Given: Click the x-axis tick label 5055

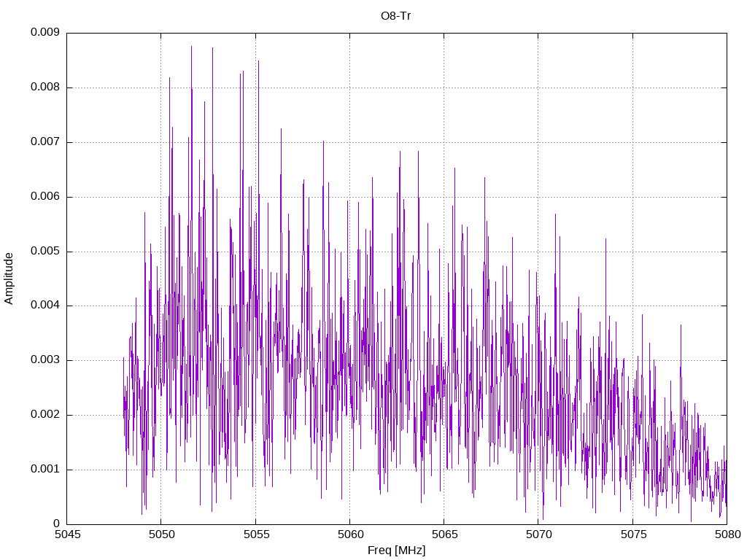Looking at the screenshot, I should click(x=256, y=534).
